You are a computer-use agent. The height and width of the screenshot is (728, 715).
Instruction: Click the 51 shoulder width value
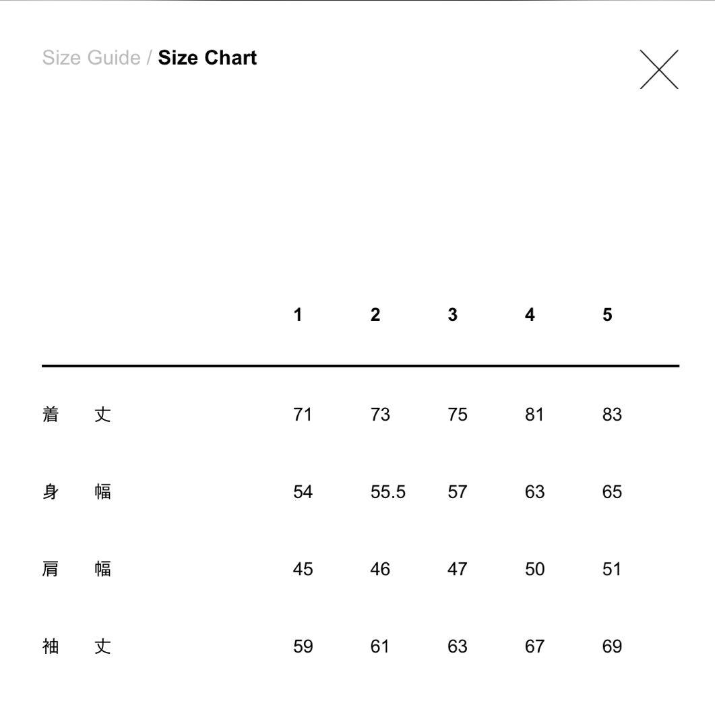612,570
